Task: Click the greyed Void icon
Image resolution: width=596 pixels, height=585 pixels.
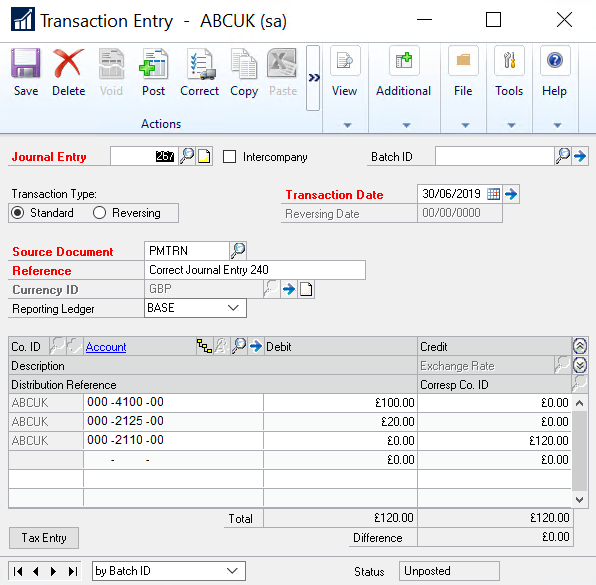Action: pos(111,63)
